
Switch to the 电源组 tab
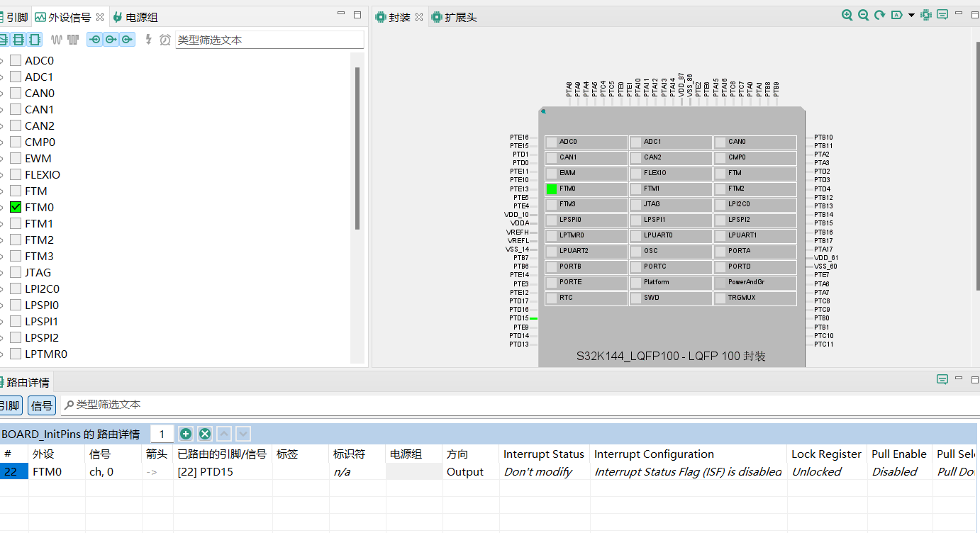(x=135, y=17)
